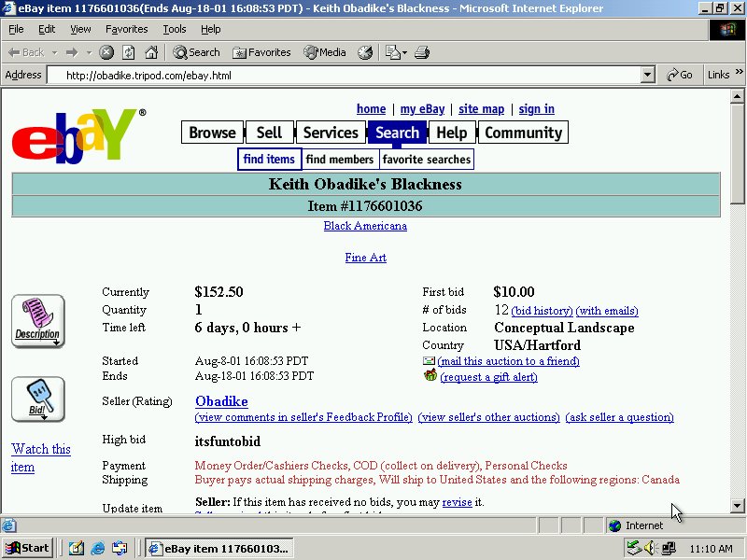
Task: Click the Bid! paddle icon button
Action: [37, 399]
